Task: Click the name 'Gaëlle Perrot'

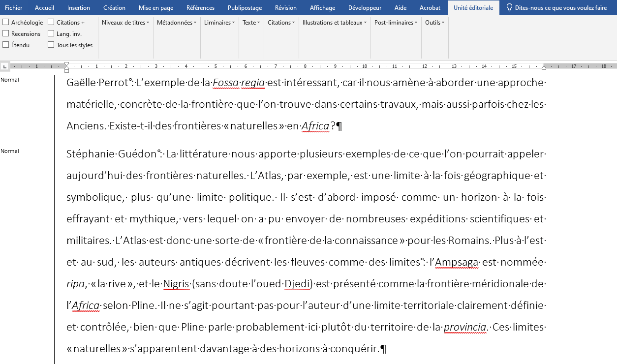Action: (x=97, y=83)
